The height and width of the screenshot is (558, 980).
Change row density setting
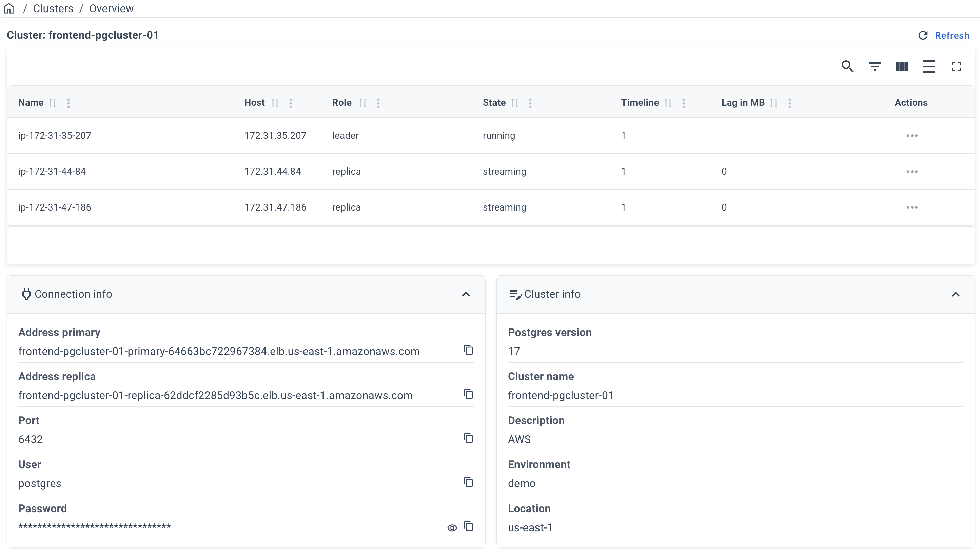click(x=929, y=66)
